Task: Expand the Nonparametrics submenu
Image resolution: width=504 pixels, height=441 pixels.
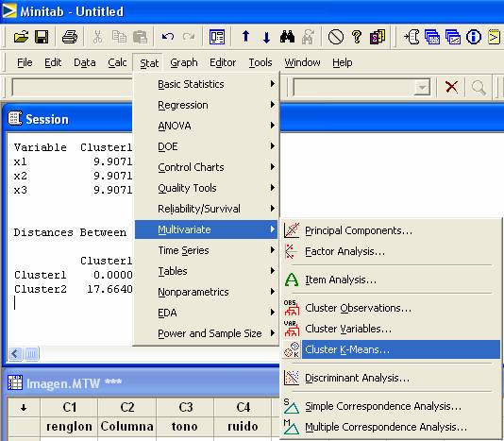Action: tap(206, 292)
